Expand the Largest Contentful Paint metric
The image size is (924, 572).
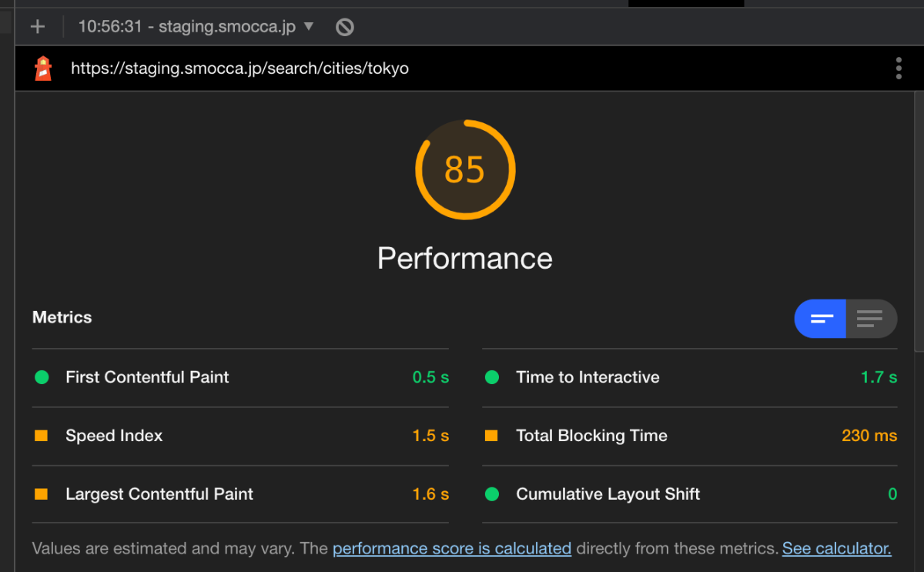pos(159,494)
